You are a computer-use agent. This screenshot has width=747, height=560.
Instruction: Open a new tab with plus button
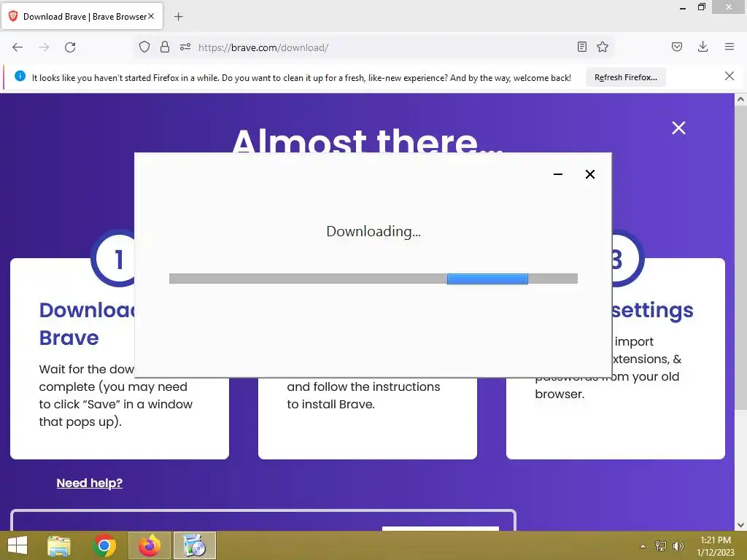pyautogui.click(x=178, y=17)
